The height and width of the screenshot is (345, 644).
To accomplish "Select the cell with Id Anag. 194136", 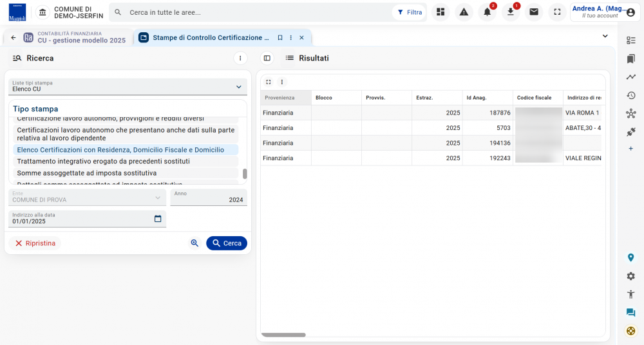I will (488, 143).
